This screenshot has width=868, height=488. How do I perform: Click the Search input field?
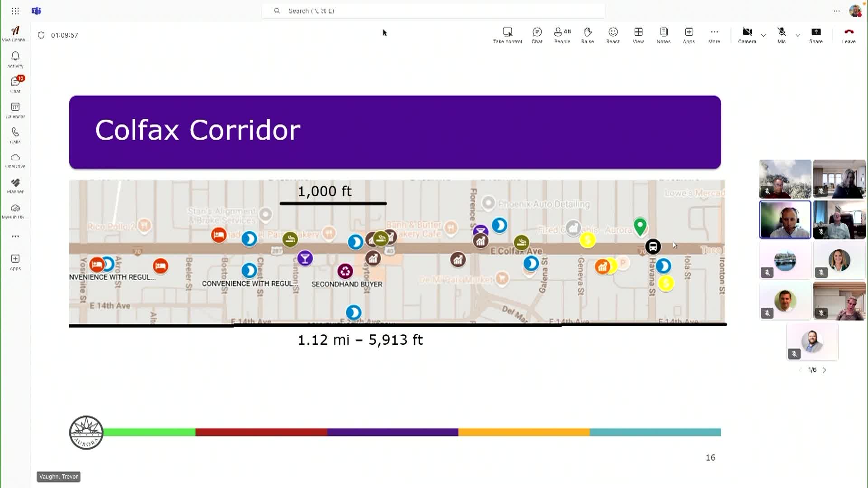433,11
